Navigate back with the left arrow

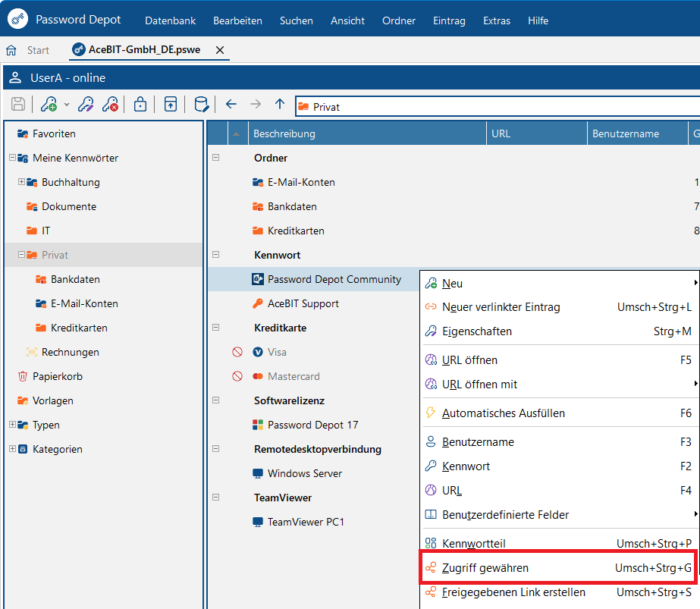click(x=231, y=105)
